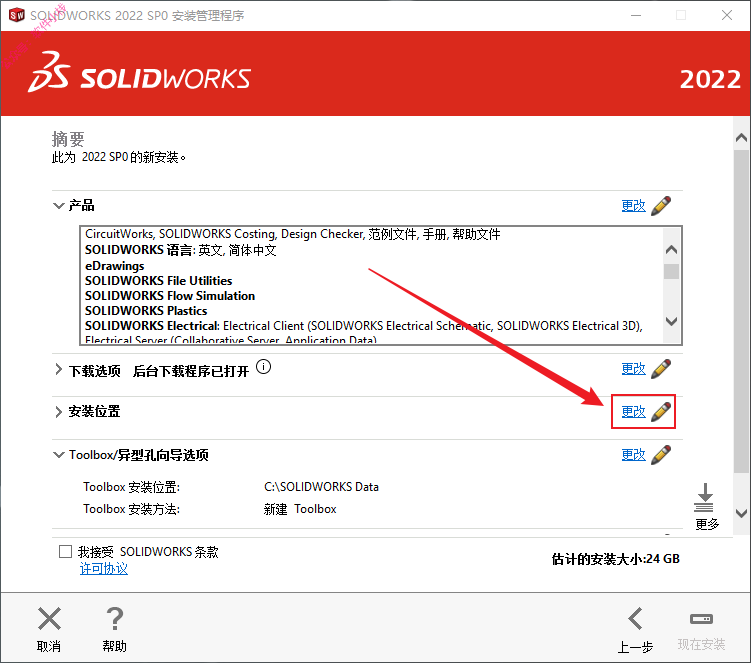751x663 pixels.
Task: Click the 现在安装 drive icon
Action: [x=701, y=619]
